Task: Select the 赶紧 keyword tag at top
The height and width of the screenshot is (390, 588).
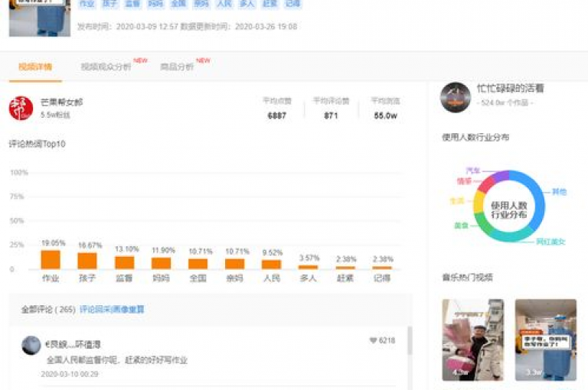Action: tap(270, 4)
